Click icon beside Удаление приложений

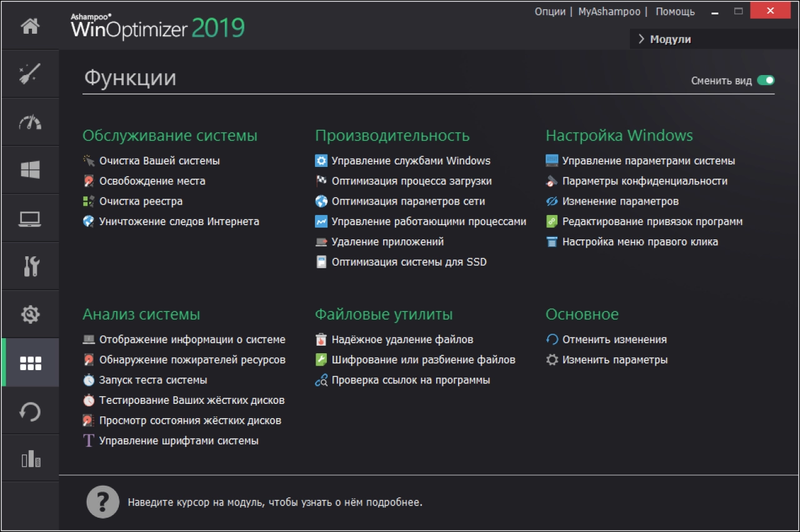tap(321, 241)
